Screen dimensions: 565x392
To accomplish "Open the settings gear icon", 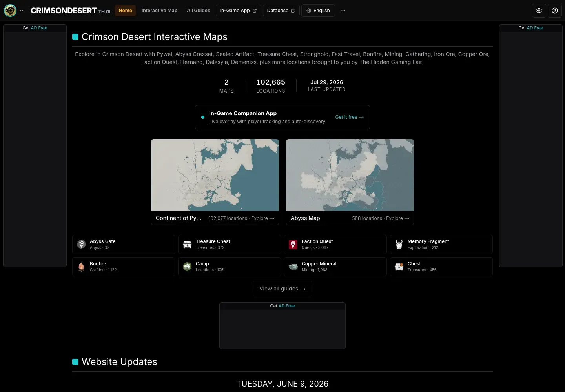I will click(539, 11).
